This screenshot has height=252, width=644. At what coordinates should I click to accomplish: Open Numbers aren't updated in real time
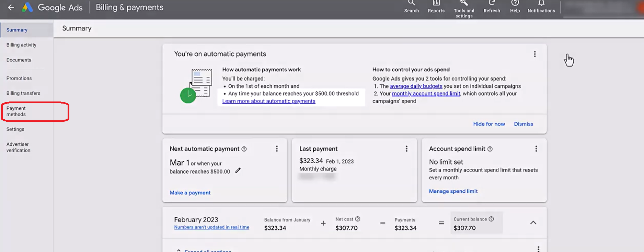point(211,227)
